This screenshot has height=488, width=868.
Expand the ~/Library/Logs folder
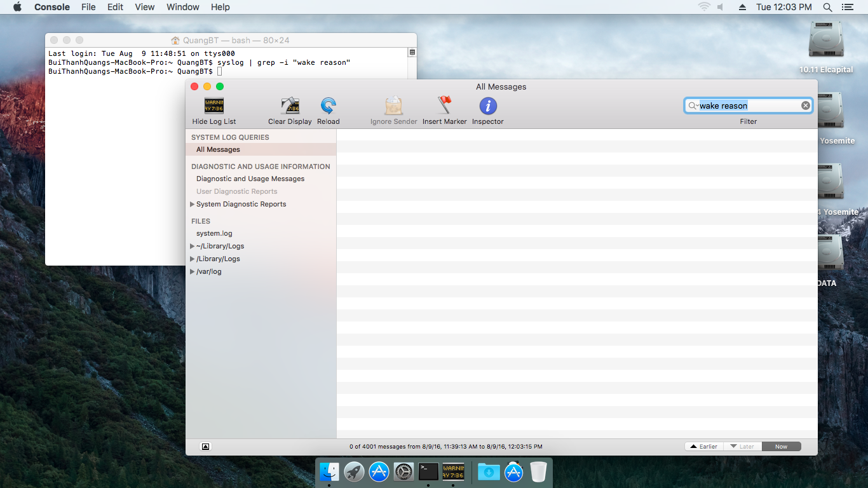click(x=193, y=247)
